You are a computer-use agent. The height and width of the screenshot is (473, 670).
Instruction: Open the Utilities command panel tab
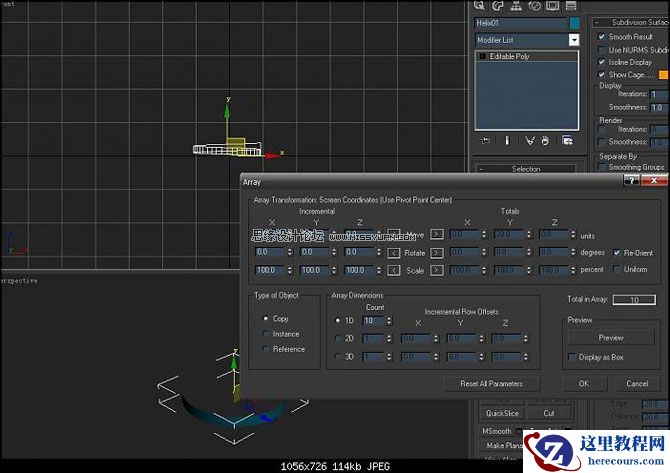point(571,5)
